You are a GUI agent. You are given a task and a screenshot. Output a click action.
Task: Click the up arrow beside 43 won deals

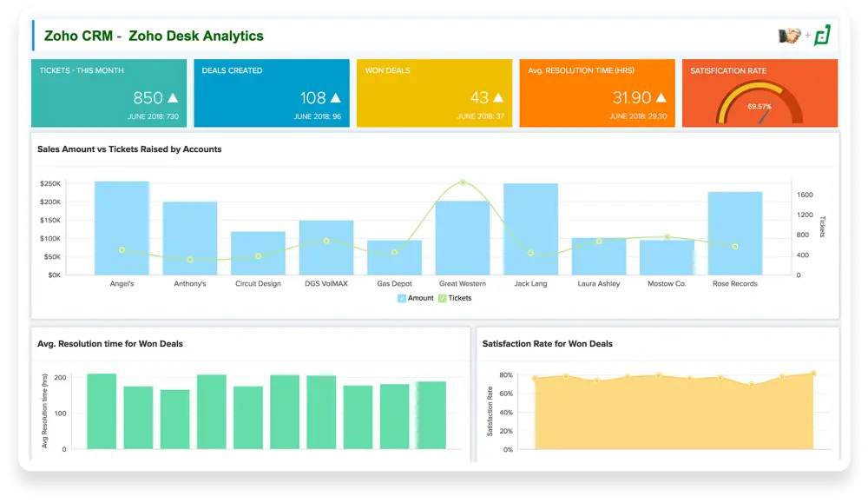tap(498, 97)
